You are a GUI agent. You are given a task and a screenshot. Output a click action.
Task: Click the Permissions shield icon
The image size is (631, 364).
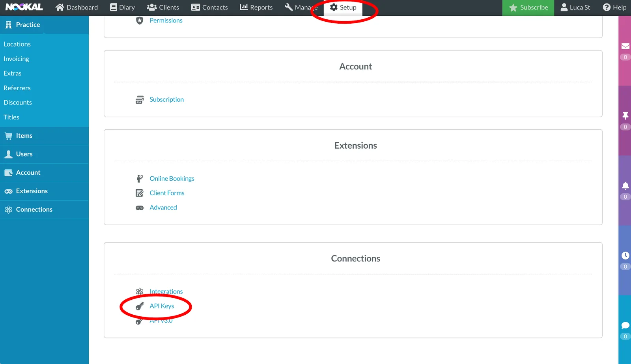140,21
